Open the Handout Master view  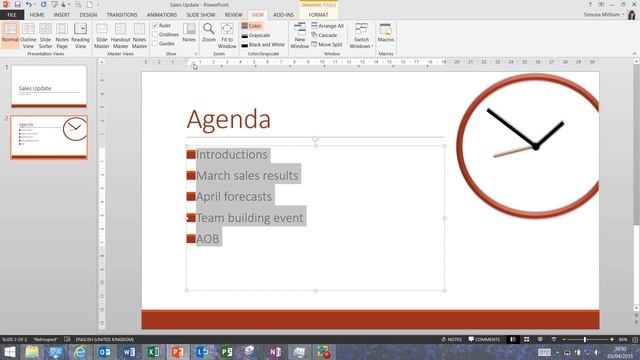tap(120, 36)
